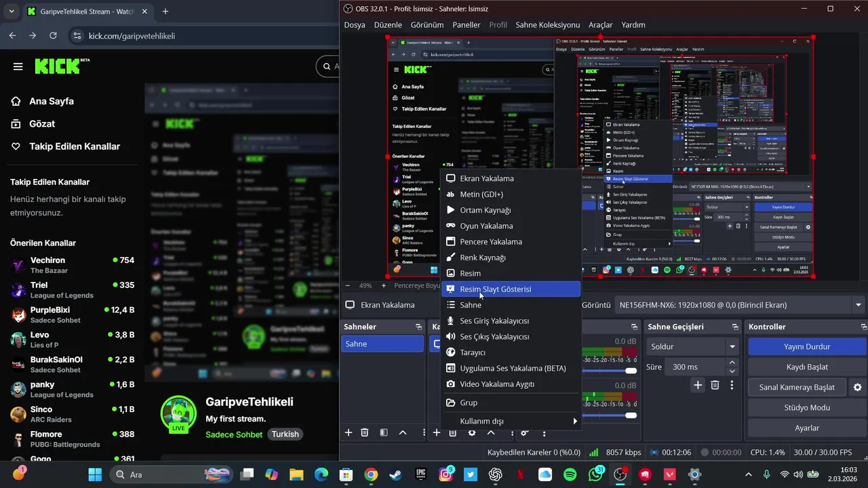
Task: Open the Kick sidebar hamburger menu
Action: click(18, 66)
